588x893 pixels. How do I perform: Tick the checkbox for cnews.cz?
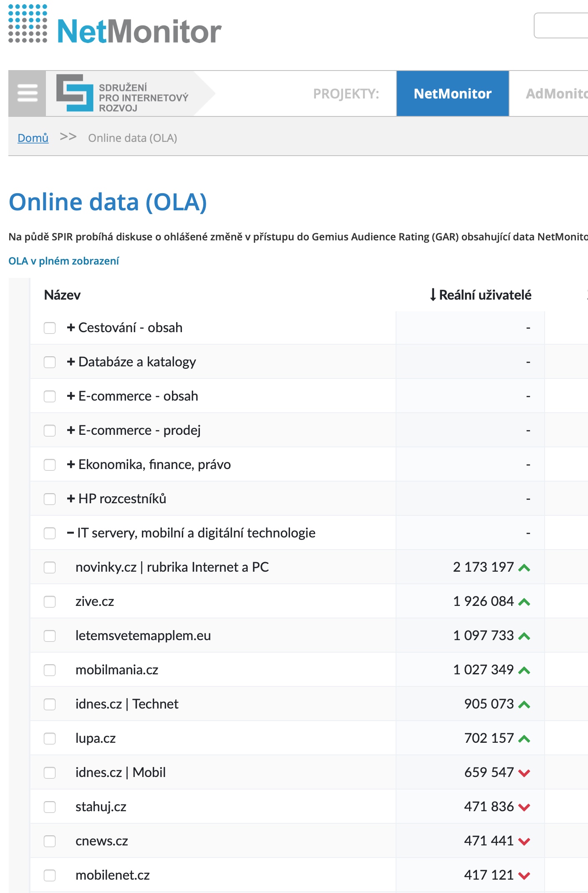(50, 841)
